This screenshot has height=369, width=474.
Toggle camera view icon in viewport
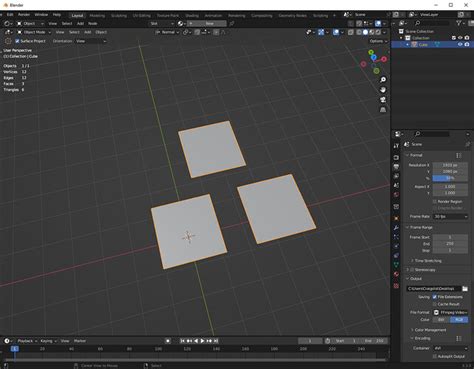click(383, 100)
